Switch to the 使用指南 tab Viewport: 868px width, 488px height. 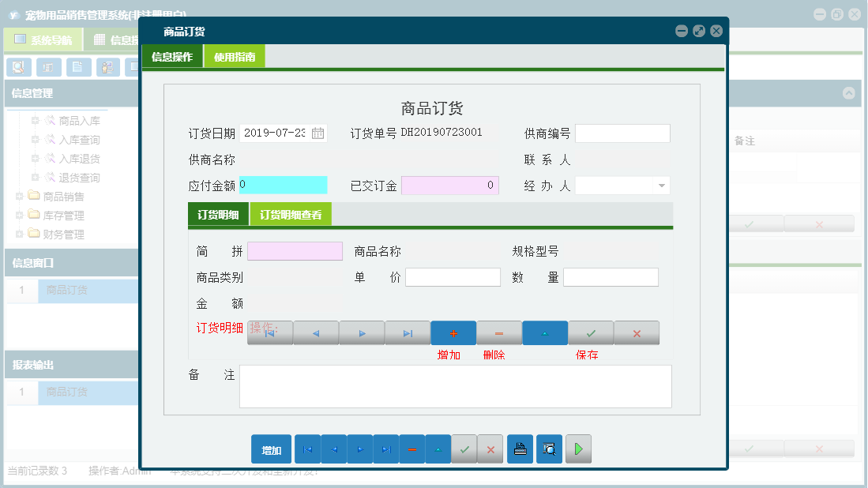coord(233,56)
